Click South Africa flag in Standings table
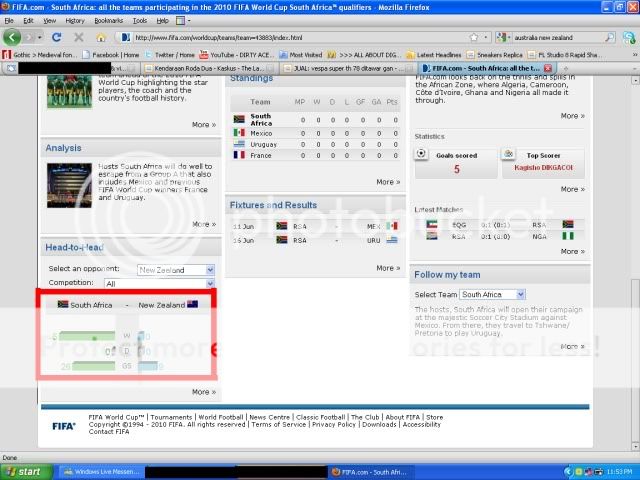This screenshot has height=480, width=640. point(239,119)
